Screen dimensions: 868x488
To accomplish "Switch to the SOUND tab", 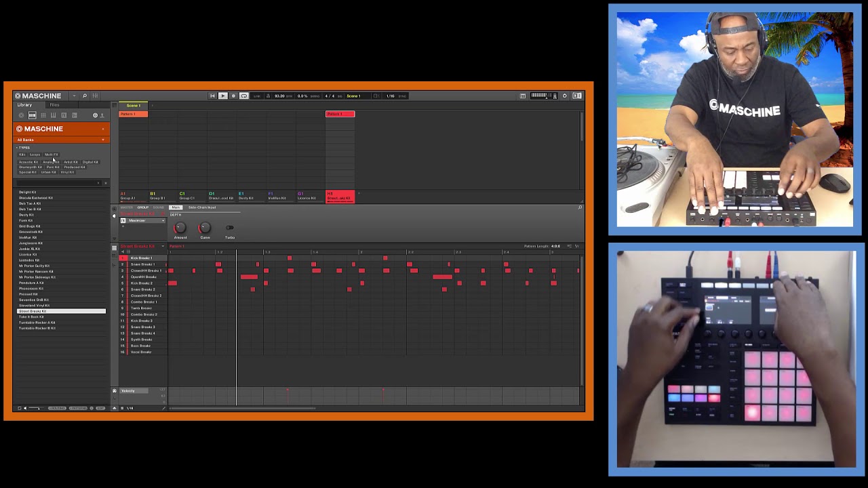I will pyautogui.click(x=159, y=207).
